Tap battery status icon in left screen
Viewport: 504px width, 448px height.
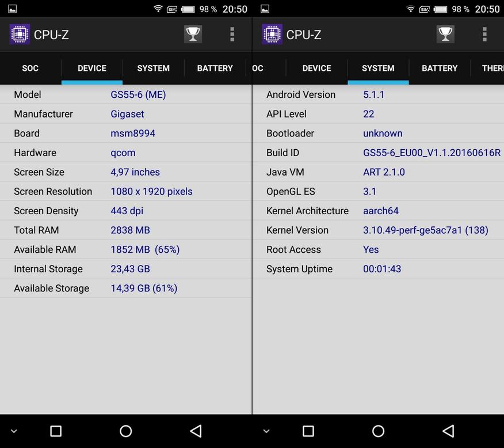188,9
